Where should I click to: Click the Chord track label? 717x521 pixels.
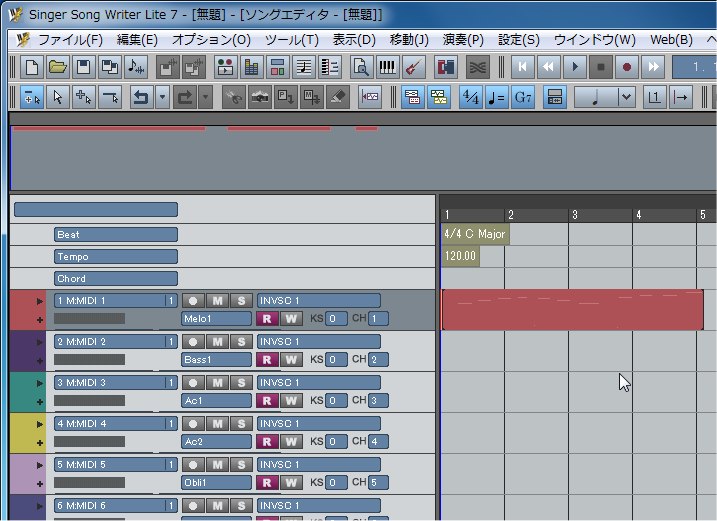coord(116,279)
